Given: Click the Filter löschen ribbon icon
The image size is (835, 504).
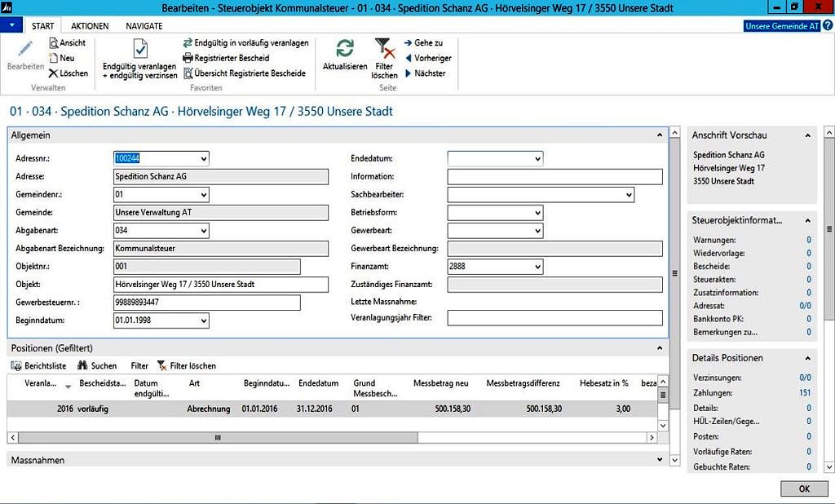Looking at the screenshot, I should click(384, 49).
